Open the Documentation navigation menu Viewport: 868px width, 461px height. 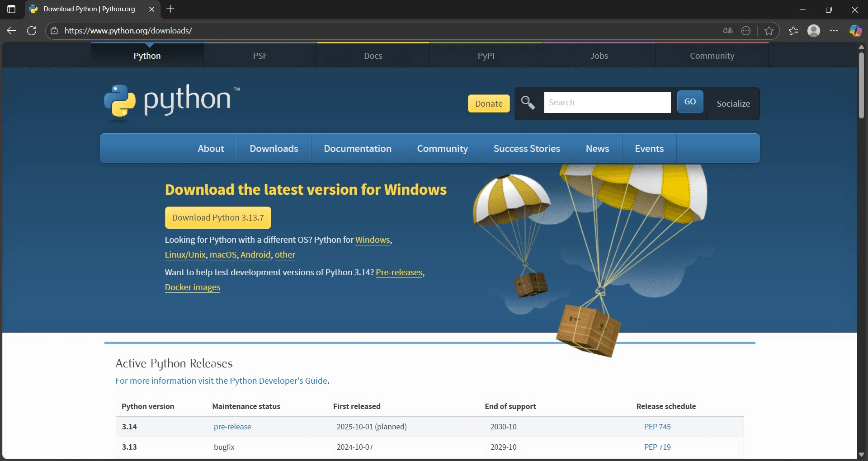358,149
